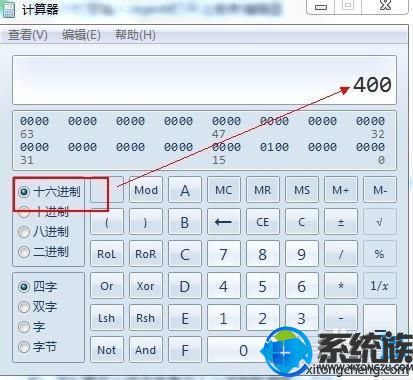Click the square root √ button

[x=380, y=222]
